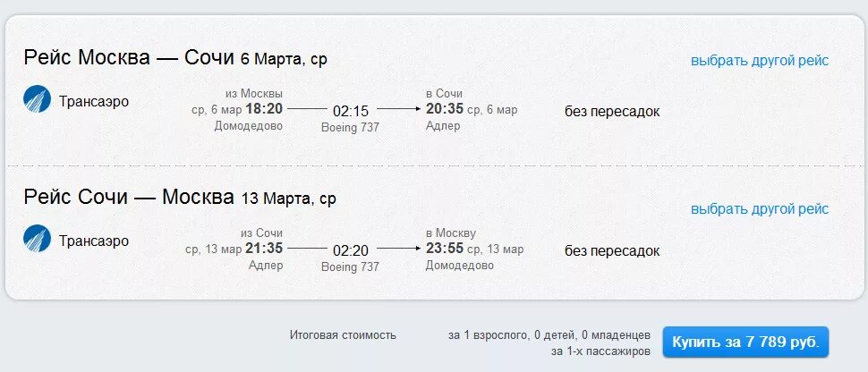Select arrival time 23:55 in Domodedovo
868x372 pixels.
[445, 249]
